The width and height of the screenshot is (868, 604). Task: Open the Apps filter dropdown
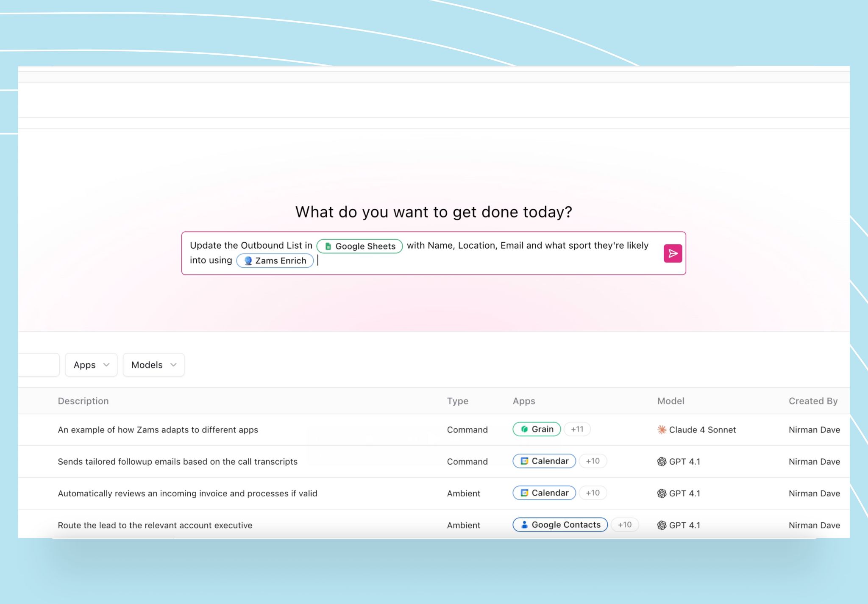point(91,365)
